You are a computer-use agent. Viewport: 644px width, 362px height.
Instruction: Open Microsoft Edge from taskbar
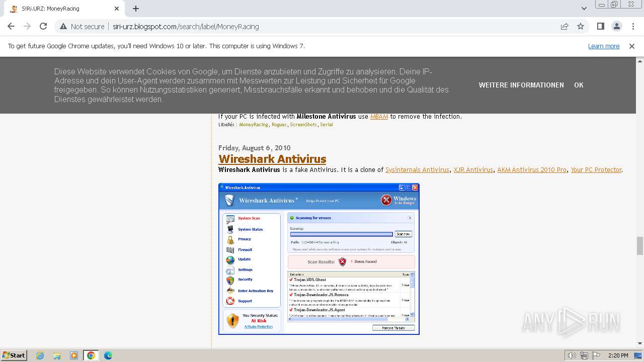[x=108, y=355]
